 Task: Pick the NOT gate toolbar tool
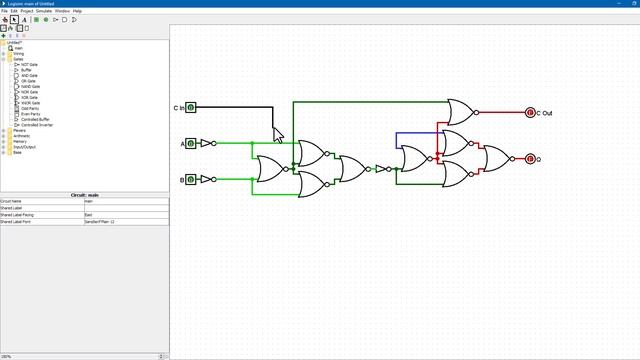[56, 20]
